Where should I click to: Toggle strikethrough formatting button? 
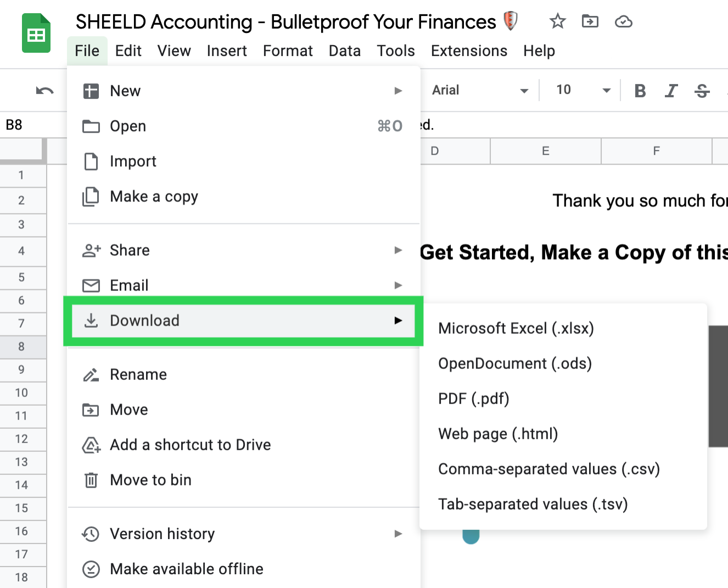[x=702, y=91]
